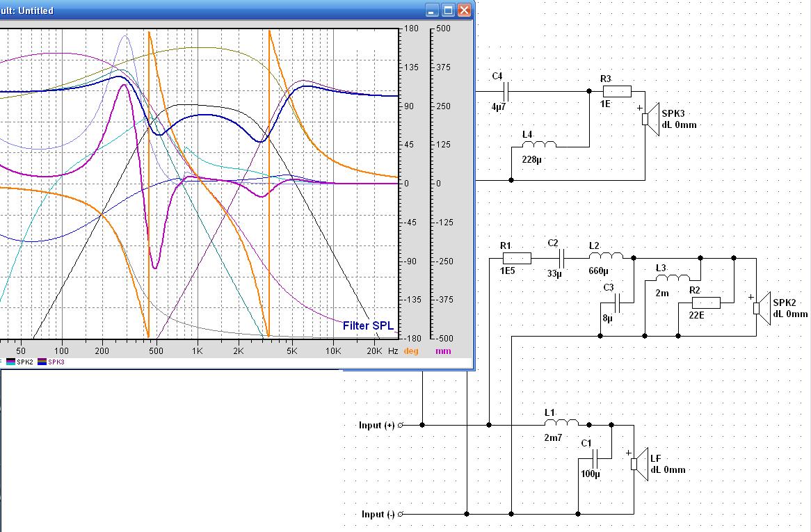
Task: Select resistor R1 1E5 component
Action: [517, 258]
